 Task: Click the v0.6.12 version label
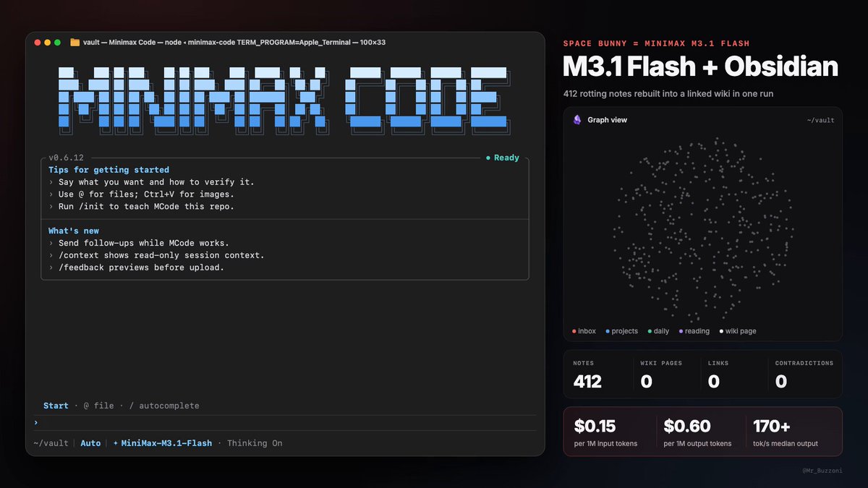67,158
